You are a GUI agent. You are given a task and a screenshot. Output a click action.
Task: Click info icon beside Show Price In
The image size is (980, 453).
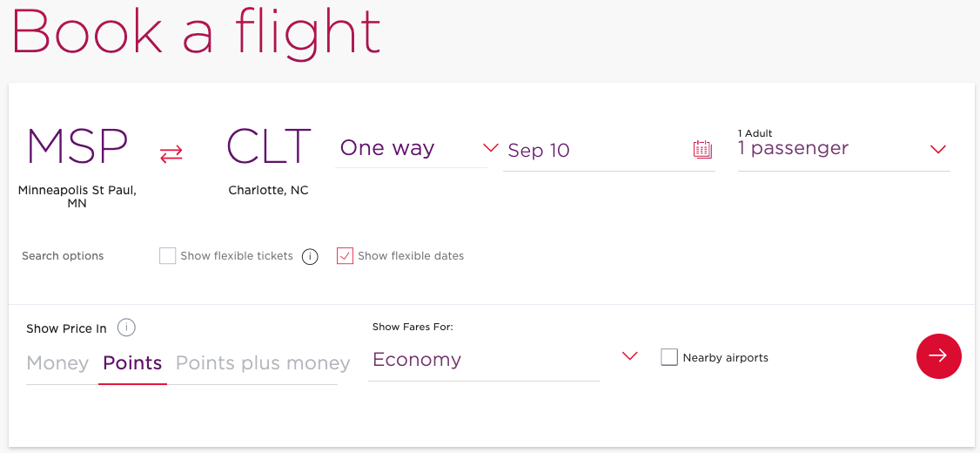point(126,328)
